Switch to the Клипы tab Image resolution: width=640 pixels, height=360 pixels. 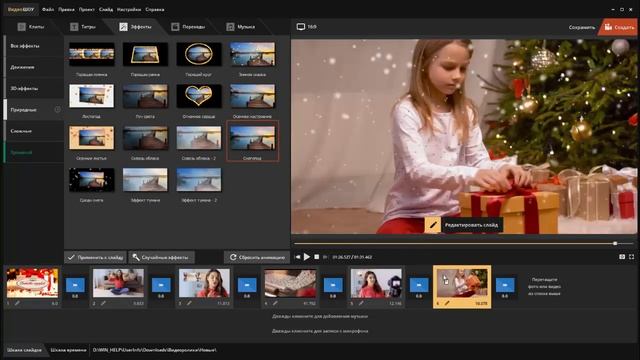pos(31,27)
